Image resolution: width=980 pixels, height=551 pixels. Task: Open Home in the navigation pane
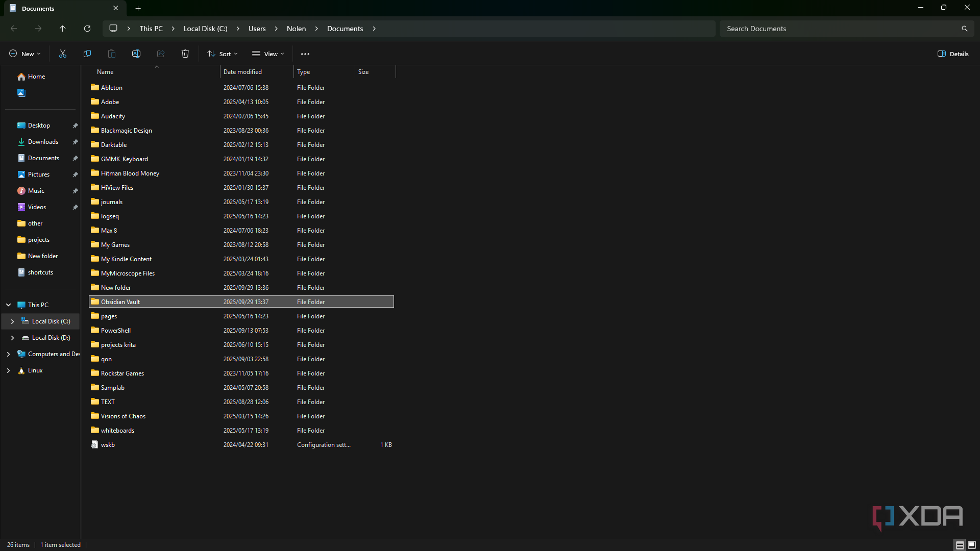[x=32, y=77]
